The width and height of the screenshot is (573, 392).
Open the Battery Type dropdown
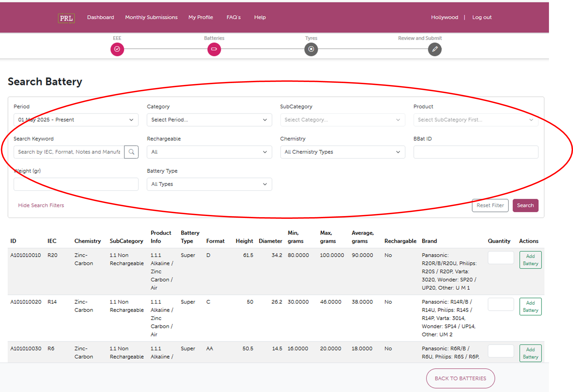pyautogui.click(x=209, y=184)
